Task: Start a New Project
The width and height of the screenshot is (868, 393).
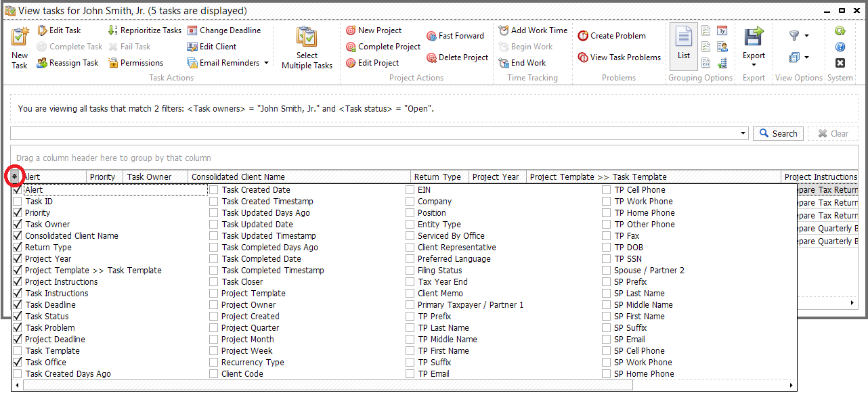Action: 374,30
